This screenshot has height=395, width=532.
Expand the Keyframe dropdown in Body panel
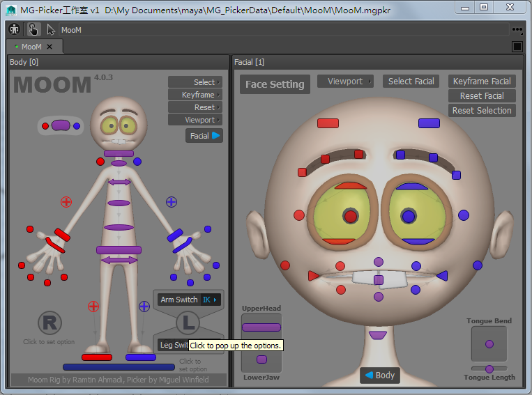[x=195, y=95]
